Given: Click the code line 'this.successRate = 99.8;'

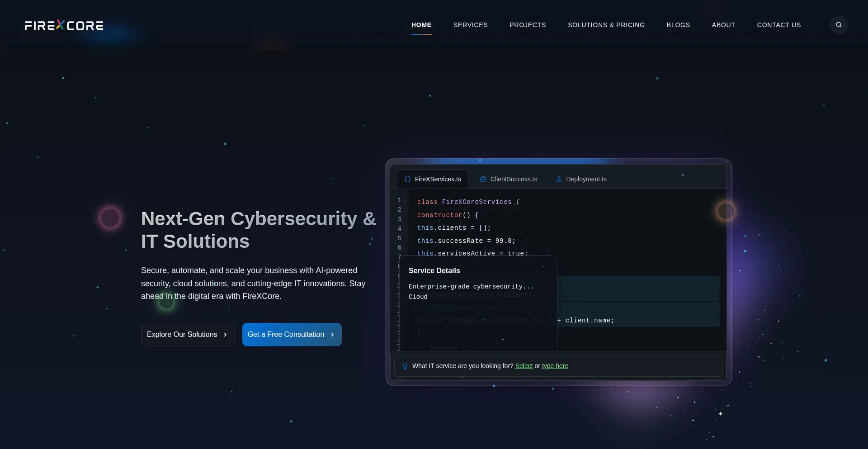Looking at the screenshot, I should 466,241.
